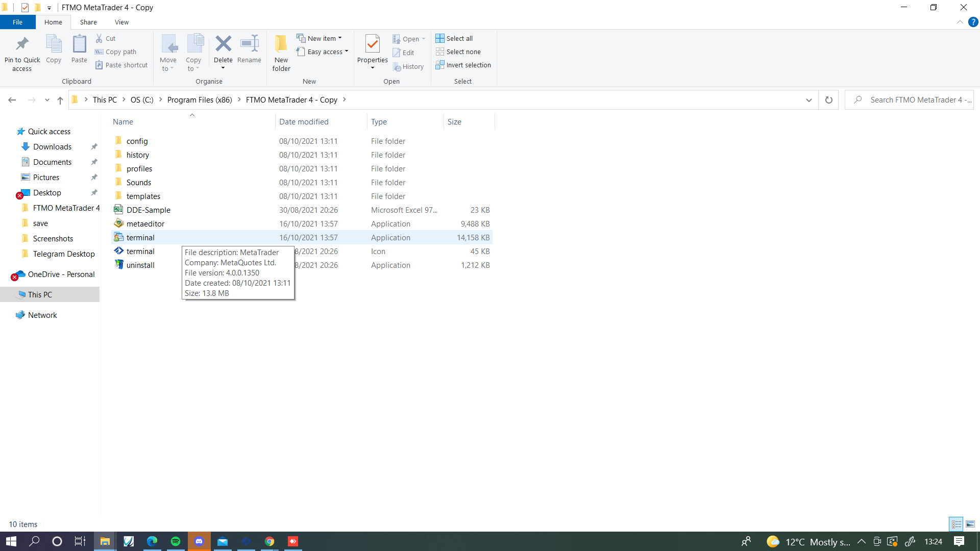Click This PC breadcrumb in address bar
This screenshot has width=980, height=551.
[x=105, y=100]
